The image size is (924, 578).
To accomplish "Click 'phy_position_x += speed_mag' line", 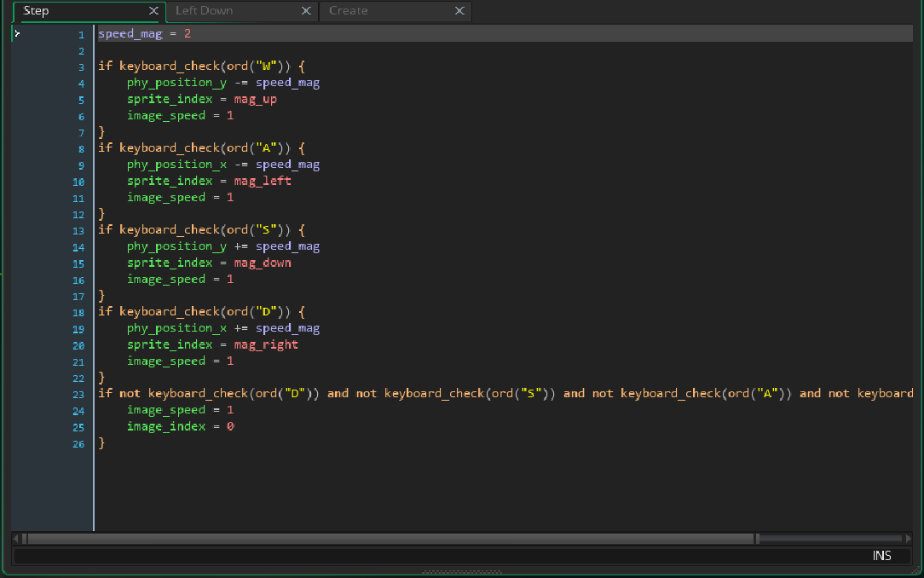I will pyautogui.click(x=223, y=328).
